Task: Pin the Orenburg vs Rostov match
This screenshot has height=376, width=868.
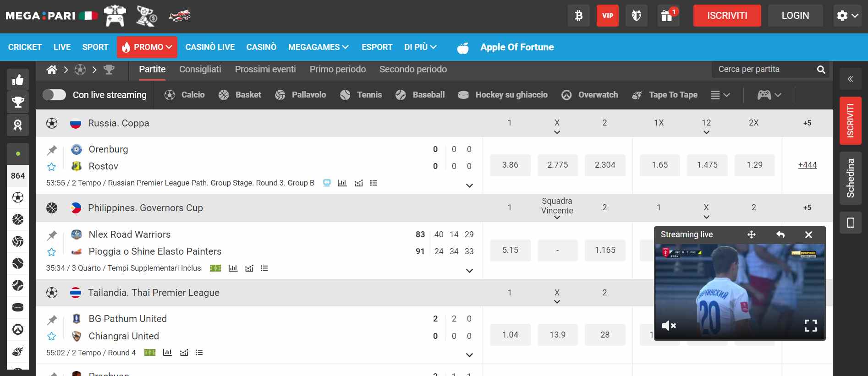Action: click(x=52, y=150)
